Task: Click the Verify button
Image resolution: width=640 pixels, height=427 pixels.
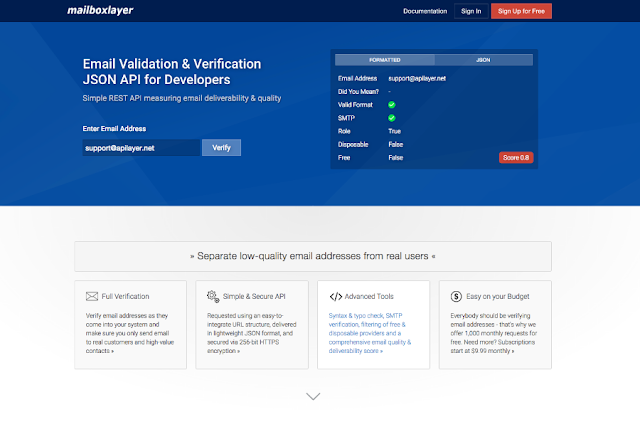Action: tap(221, 148)
